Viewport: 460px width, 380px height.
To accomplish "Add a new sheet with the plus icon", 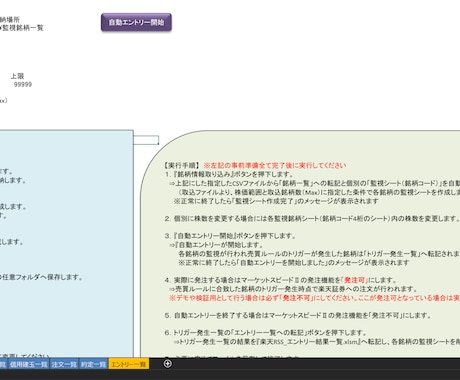I will click(x=168, y=364).
